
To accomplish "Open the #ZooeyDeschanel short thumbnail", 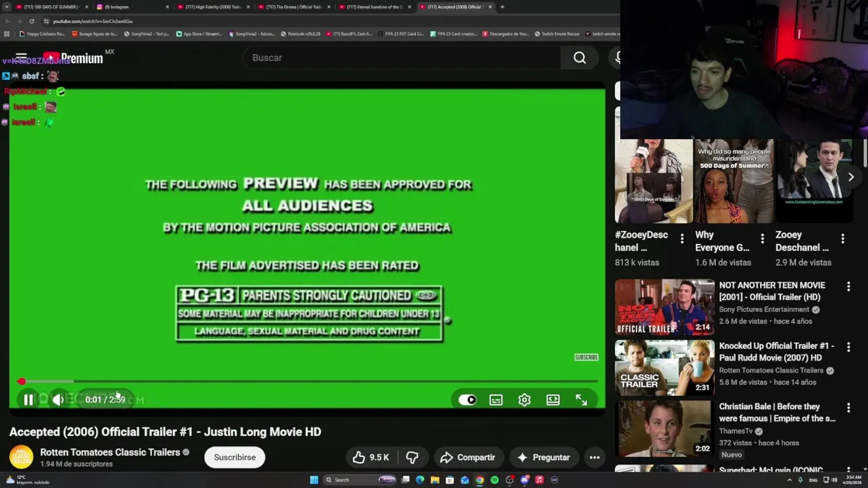I will (653, 181).
